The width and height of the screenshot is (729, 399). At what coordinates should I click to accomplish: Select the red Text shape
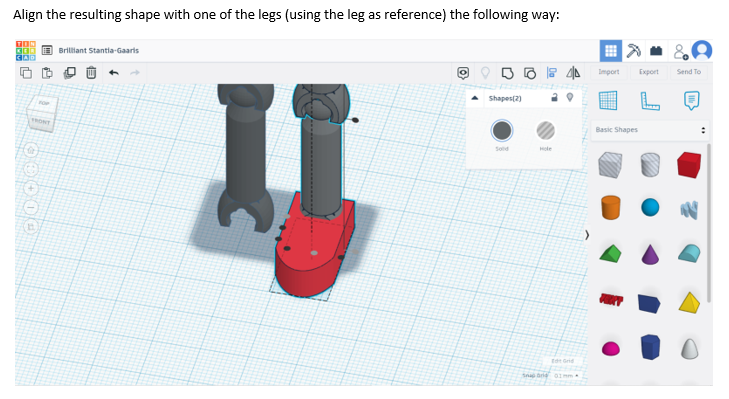[611, 300]
